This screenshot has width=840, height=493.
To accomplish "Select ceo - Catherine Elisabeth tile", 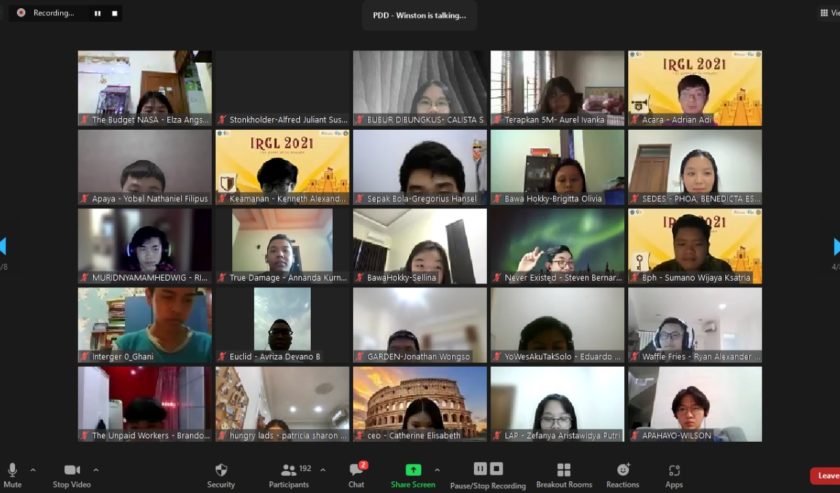I will [x=420, y=404].
